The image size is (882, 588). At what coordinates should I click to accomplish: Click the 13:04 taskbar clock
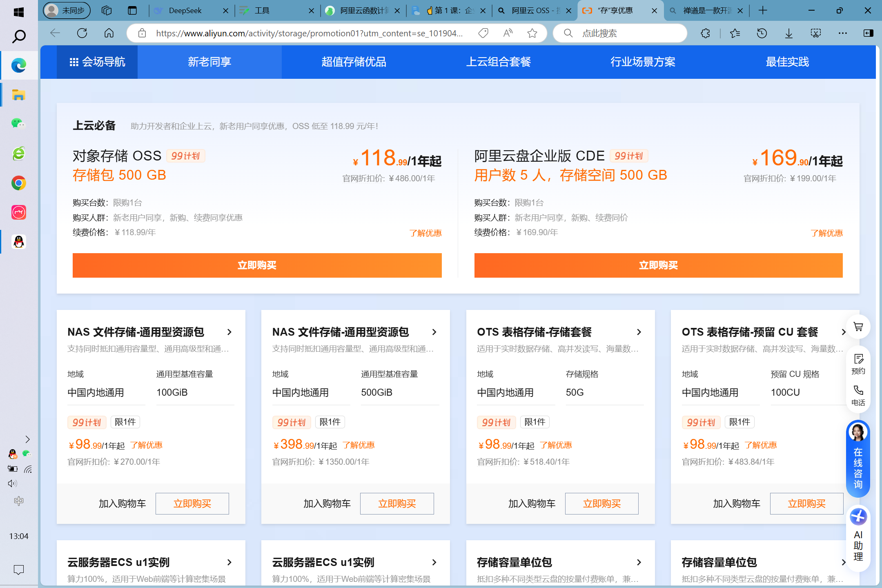coord(19,536)
